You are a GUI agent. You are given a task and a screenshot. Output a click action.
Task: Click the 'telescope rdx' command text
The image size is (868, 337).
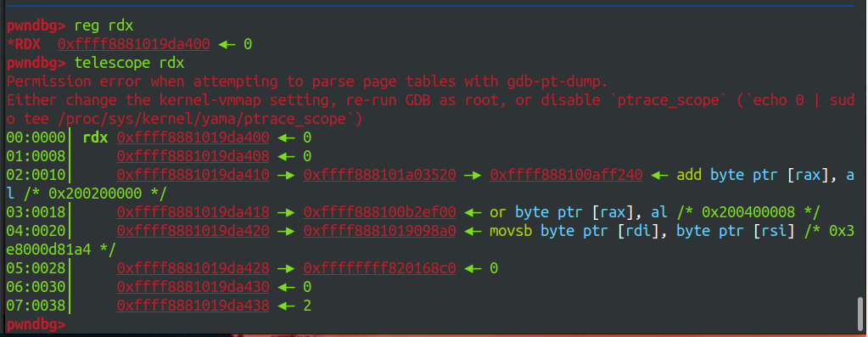click(x=129, y=63)
